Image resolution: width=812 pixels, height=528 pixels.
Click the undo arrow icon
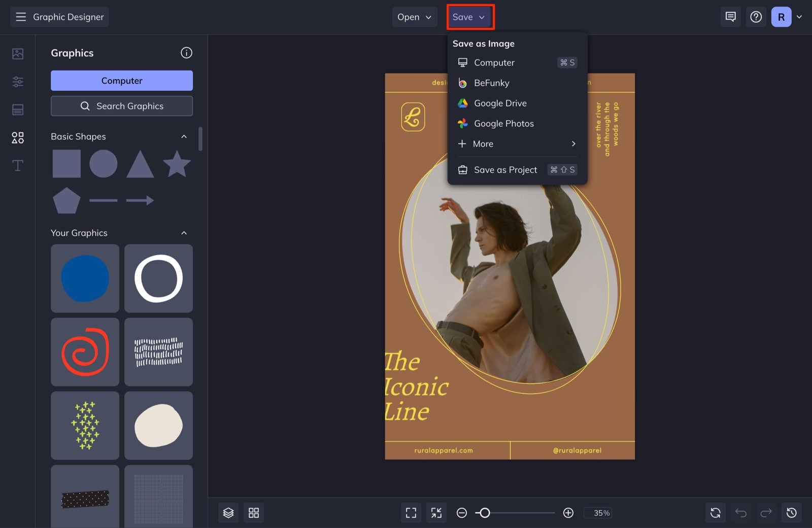pyautogui.click(x=741, y=513)
